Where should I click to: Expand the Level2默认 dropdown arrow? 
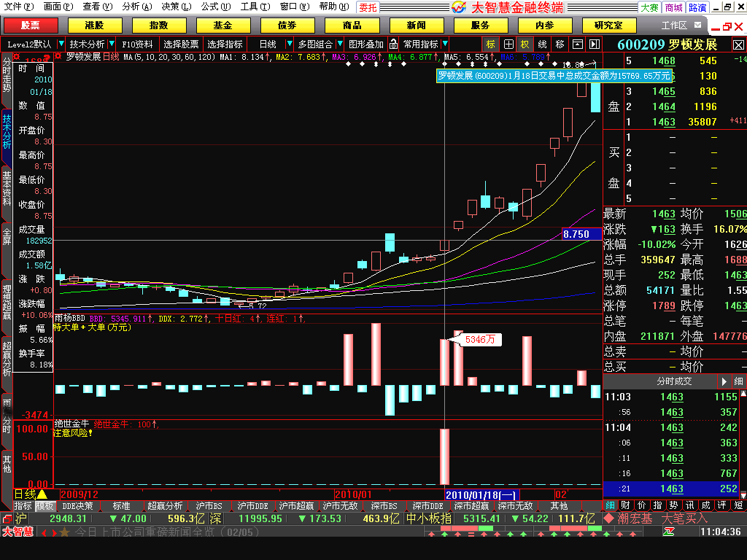coord(61,44)
